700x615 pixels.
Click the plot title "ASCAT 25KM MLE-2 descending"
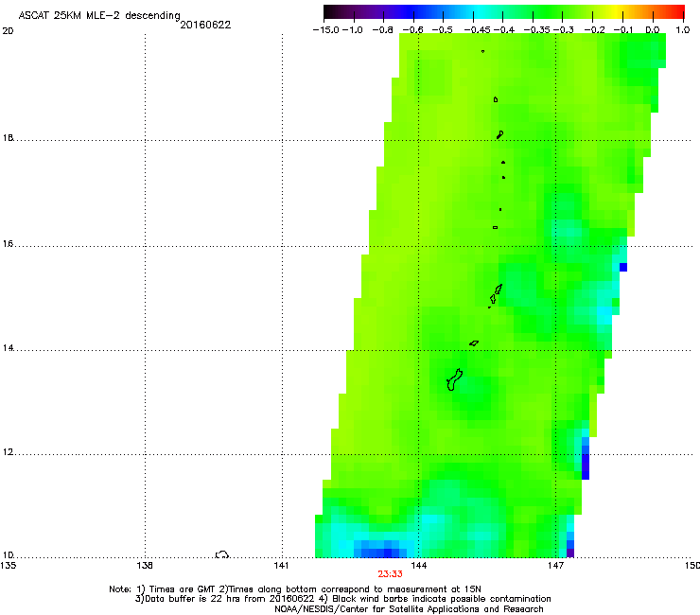click(x=99, y=16)
